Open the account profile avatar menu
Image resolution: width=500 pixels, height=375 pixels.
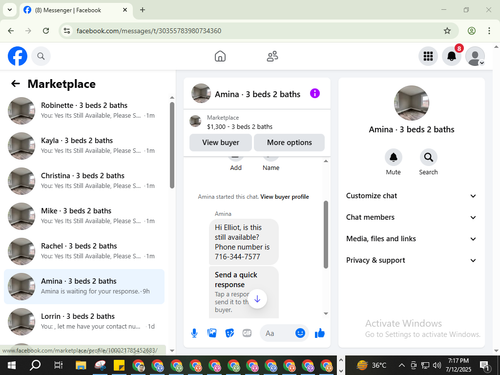pos(475,56)
